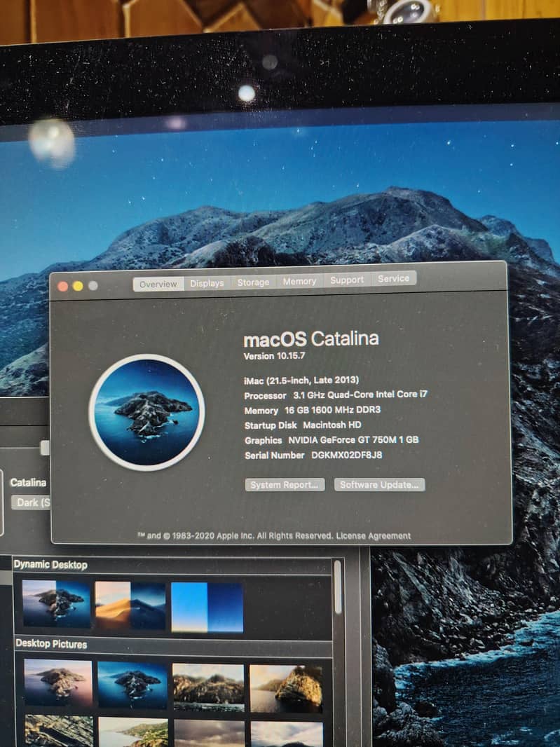Click the Dynamic Desktop section header
Screen dimensions: 560x747
pyautogui.click(x=50, y=565)
